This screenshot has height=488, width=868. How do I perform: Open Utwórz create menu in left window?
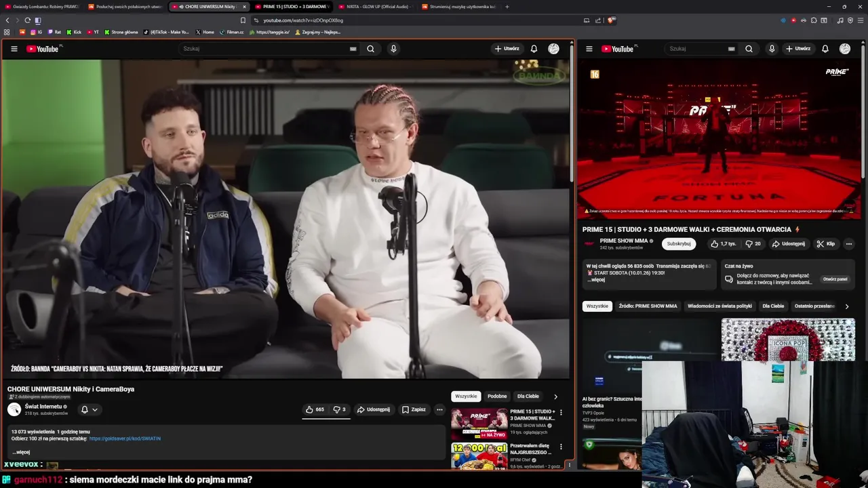tap(507, 49)
